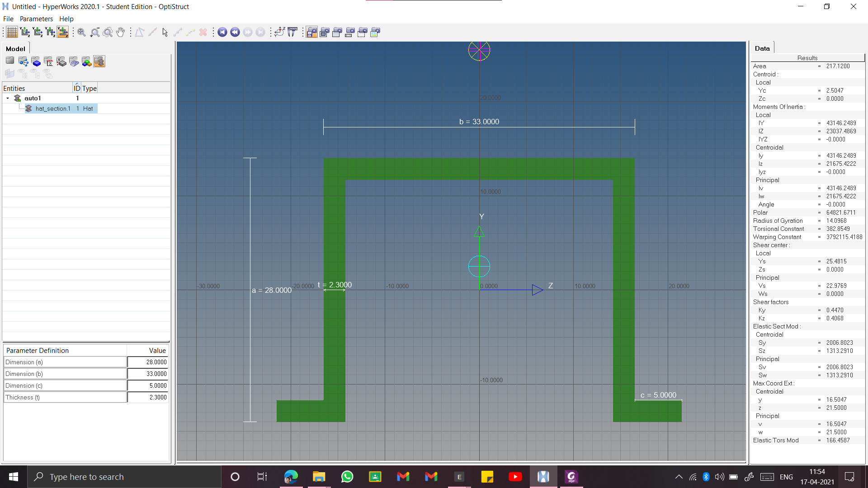This screenshot has width=868, height=488.
Task: Click the Entities column header
Action: tap(37, 88)
